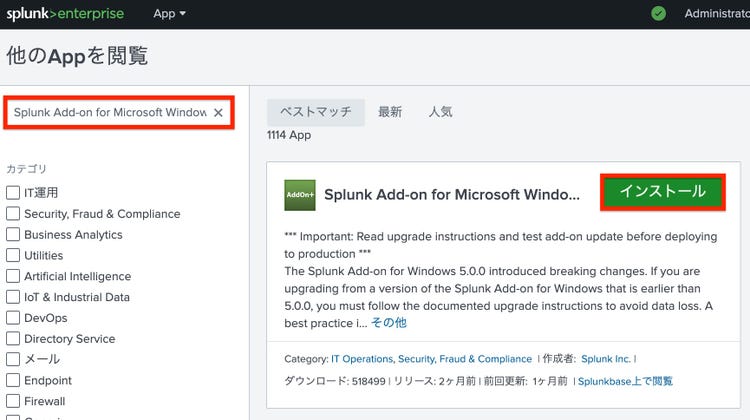The height and width of the screenshot is (420, 750).
Task: Open the App dropdown menu
Action: pos(169,14)
